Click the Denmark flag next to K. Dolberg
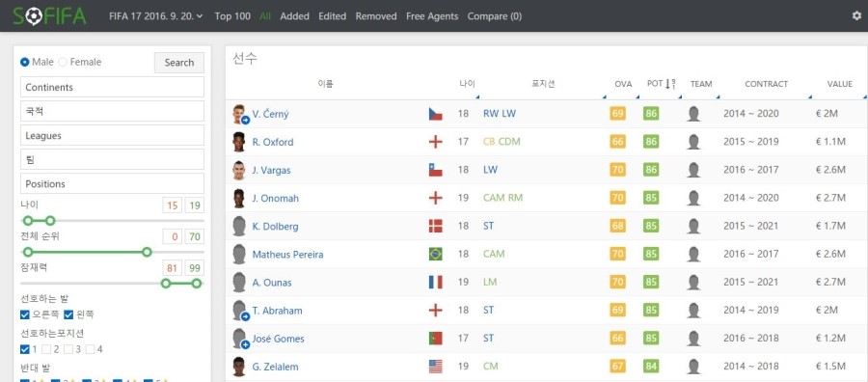Image resolution: width=868 pixels, height=382 pixels. pyautogui.click(x=436, y=226)
